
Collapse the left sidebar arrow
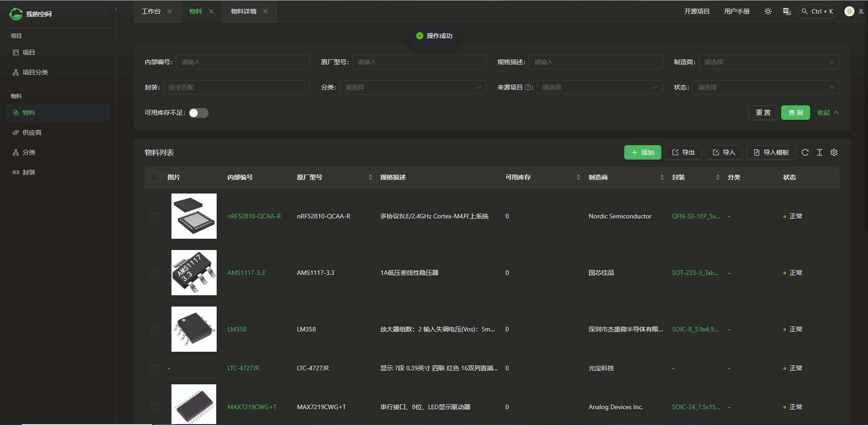pyautogui.click(x=116, y=9)
